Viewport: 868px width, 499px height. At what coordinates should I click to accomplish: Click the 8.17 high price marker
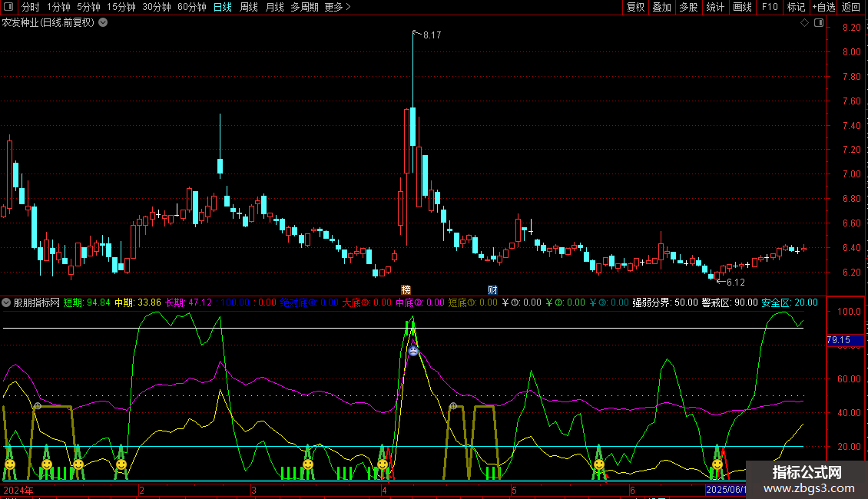[x=432, y=35]
